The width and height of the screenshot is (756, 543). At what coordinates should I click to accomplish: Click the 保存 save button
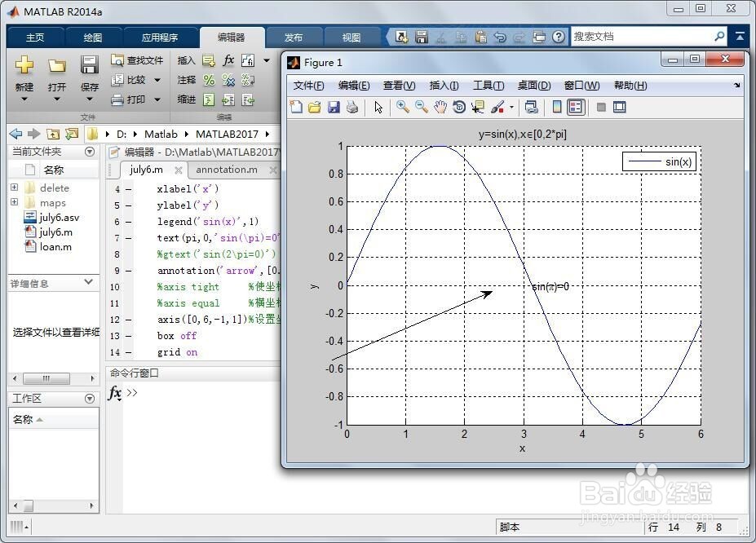pyautogui.click(x=90, y=73)
